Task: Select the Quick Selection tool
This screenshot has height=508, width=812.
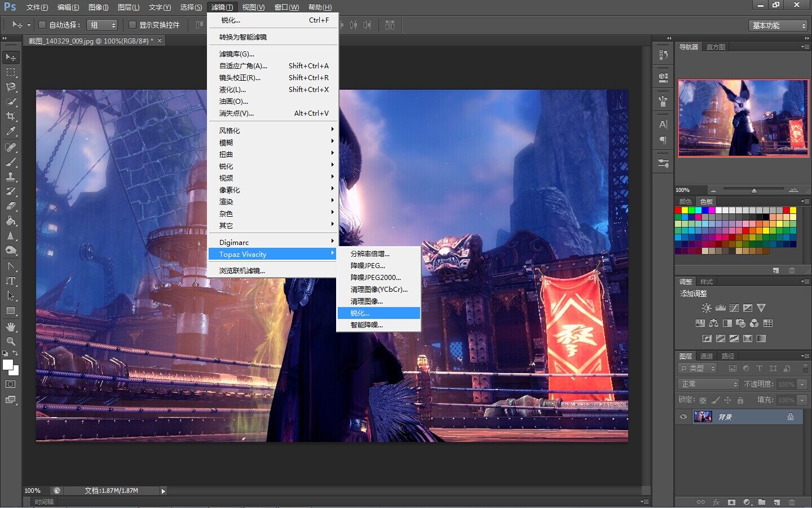Action: coord(11,102)
